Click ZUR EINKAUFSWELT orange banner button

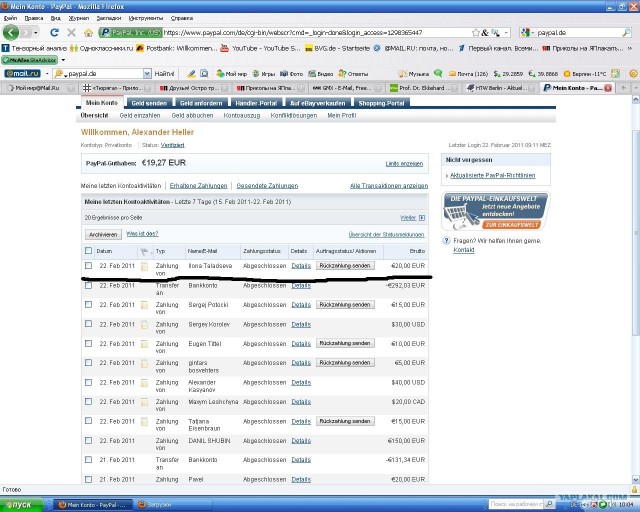pos(511,225)
